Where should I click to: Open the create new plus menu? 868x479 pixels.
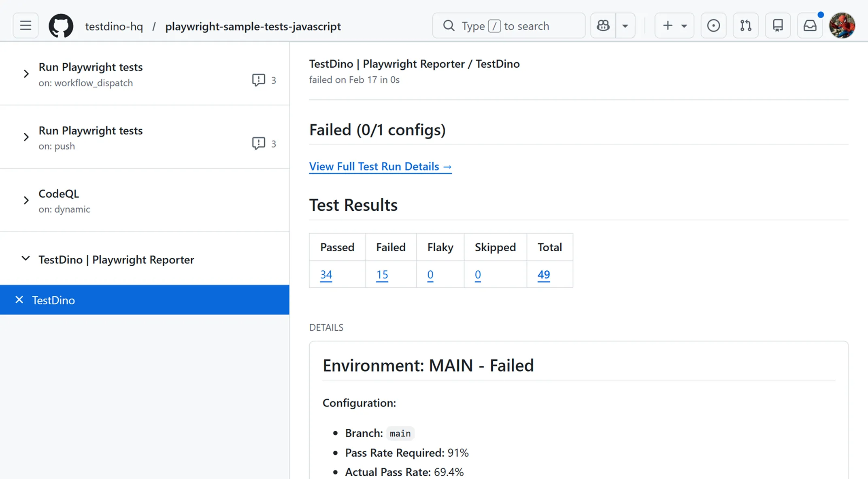[674, 26]
